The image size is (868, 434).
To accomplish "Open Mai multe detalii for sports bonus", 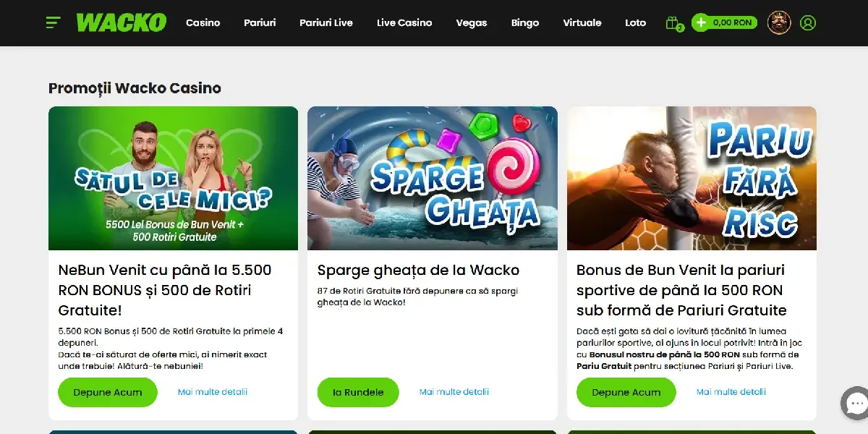I will pos(731,392).
